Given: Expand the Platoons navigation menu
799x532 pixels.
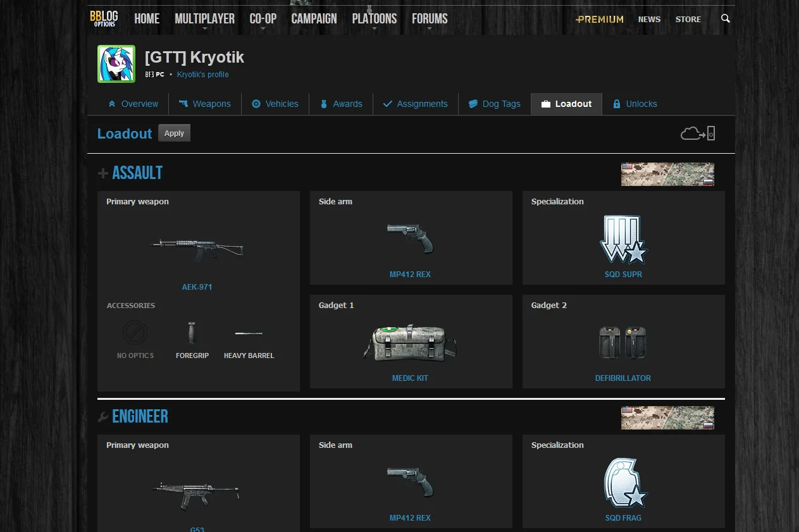Looking at the screenshot, I should [x=375, y=19].
